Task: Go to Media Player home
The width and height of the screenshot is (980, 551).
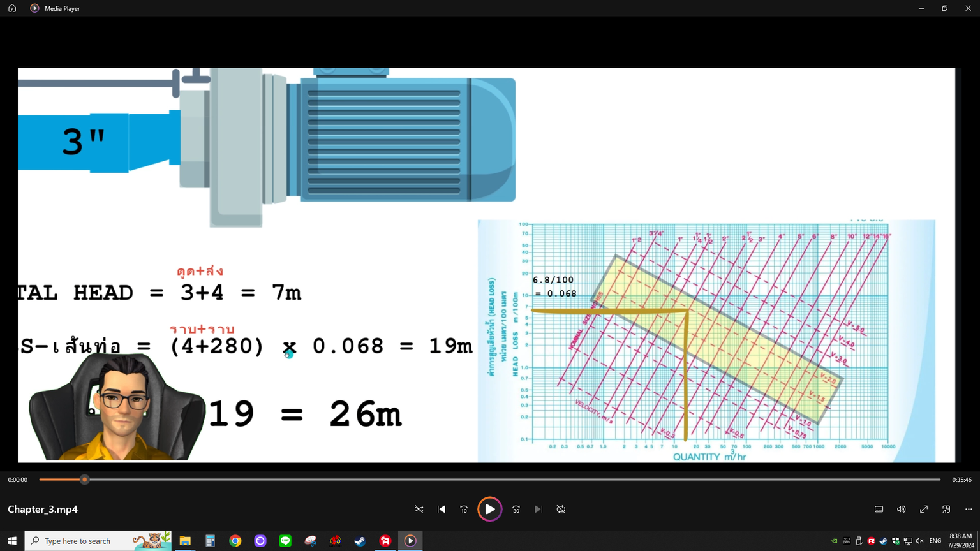Action: pyautogui.click(x=12, y=8)
